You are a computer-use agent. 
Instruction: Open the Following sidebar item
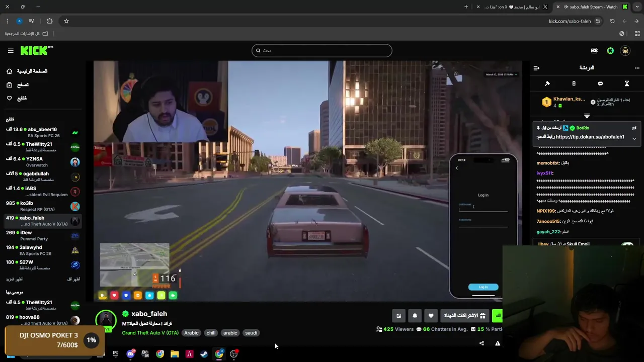(17, 98)
